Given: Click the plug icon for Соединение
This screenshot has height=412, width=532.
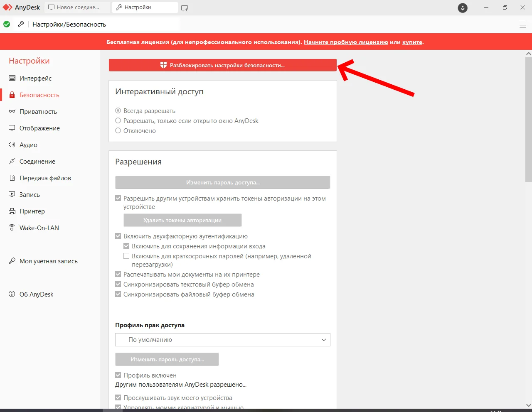Looking at the screenshot, I should [12, 161].
